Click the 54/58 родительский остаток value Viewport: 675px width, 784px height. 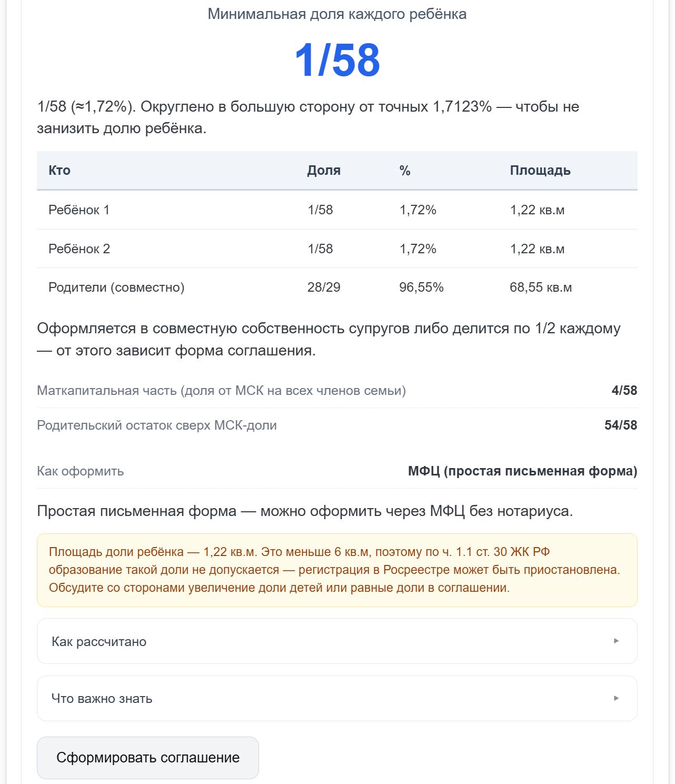[x=621, y=425]
